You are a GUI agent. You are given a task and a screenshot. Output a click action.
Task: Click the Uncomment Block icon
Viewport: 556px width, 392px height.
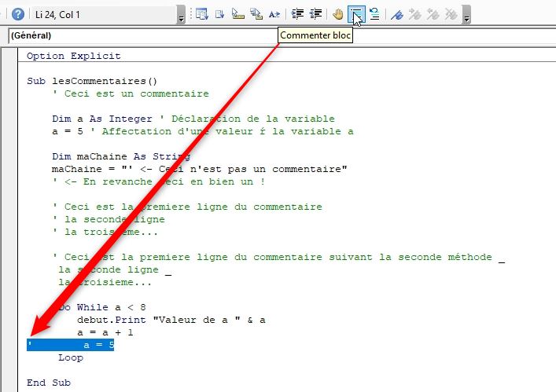pos(375,14)
